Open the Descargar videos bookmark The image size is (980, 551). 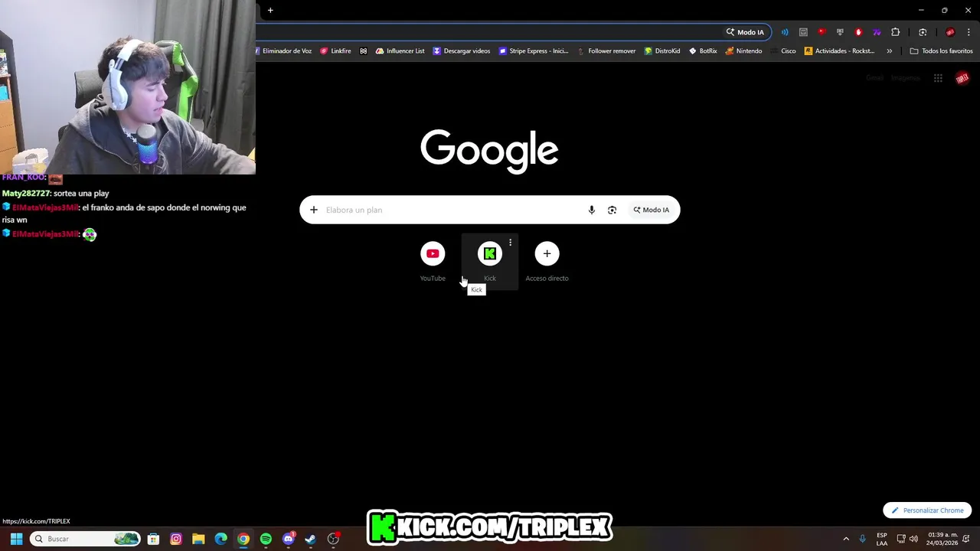[x=462, y=51]
